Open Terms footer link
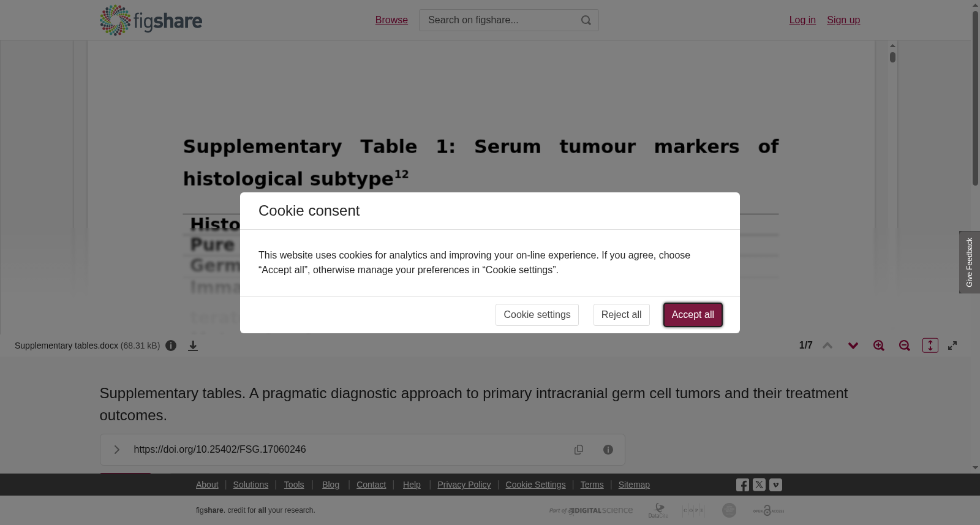This screenshot has width=980, height=525. click(x=592, y=485)
